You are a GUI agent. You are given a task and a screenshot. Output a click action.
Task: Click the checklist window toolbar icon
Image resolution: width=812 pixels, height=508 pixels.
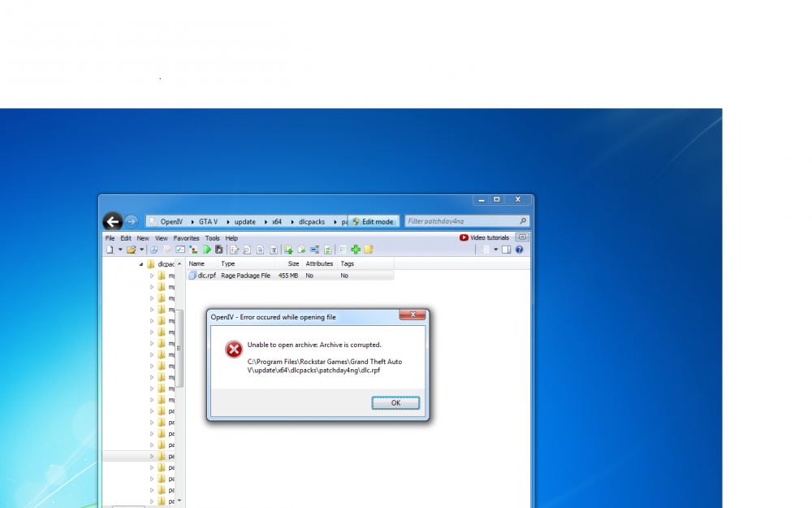click(x=180, y=250)
